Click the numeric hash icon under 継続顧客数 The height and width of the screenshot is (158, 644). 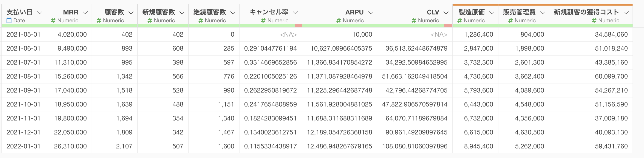tap(200, 21)
